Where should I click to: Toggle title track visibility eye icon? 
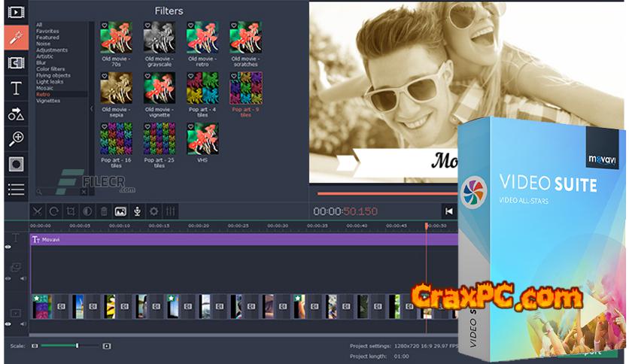[8, 247]
